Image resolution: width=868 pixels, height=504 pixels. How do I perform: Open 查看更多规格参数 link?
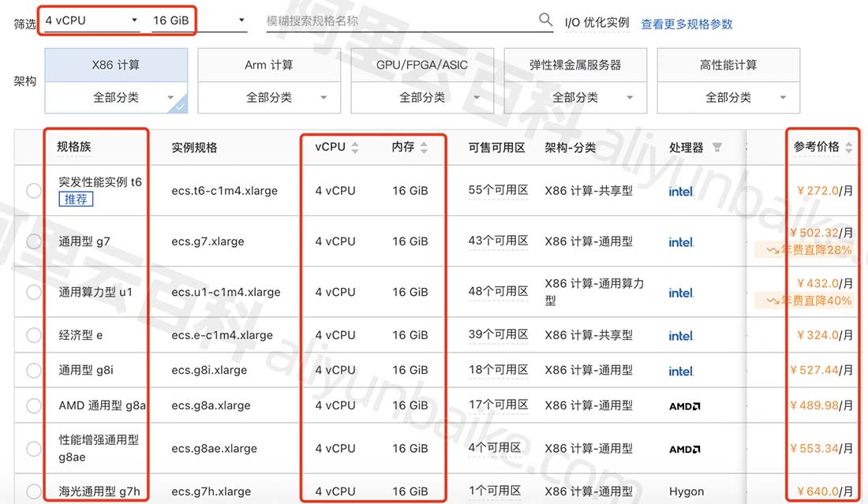[687, 24]
